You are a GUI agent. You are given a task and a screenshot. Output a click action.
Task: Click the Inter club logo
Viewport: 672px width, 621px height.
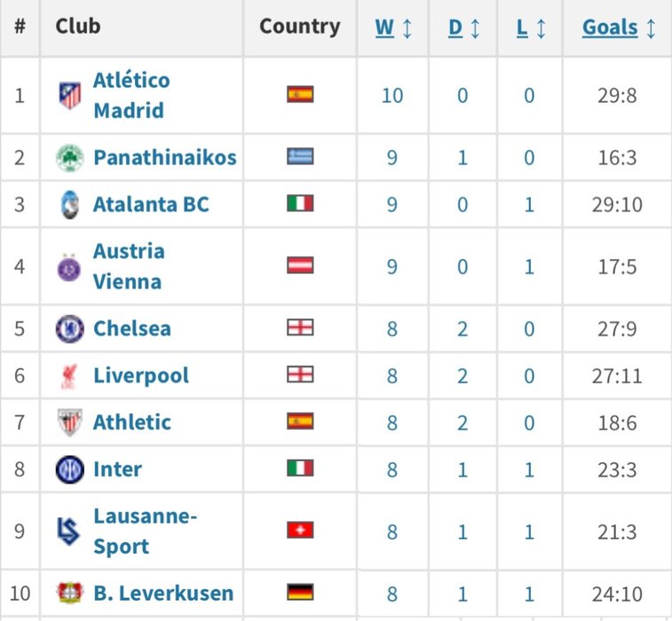(69, 469)
